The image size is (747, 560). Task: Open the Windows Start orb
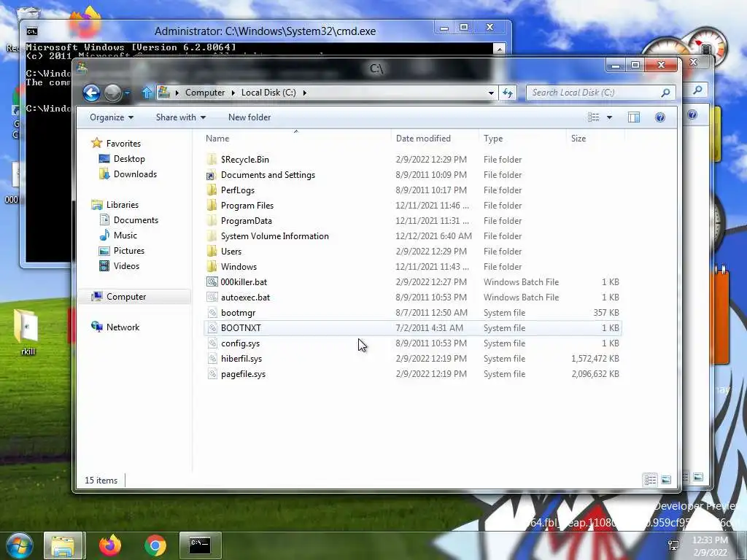click(19, 545)
